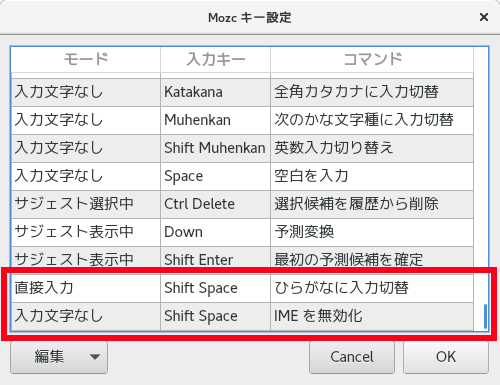Select 入力文字なし cell in Shift Muhenkan row
This screenshot has width=500, height=385.
tap(86, 148)
